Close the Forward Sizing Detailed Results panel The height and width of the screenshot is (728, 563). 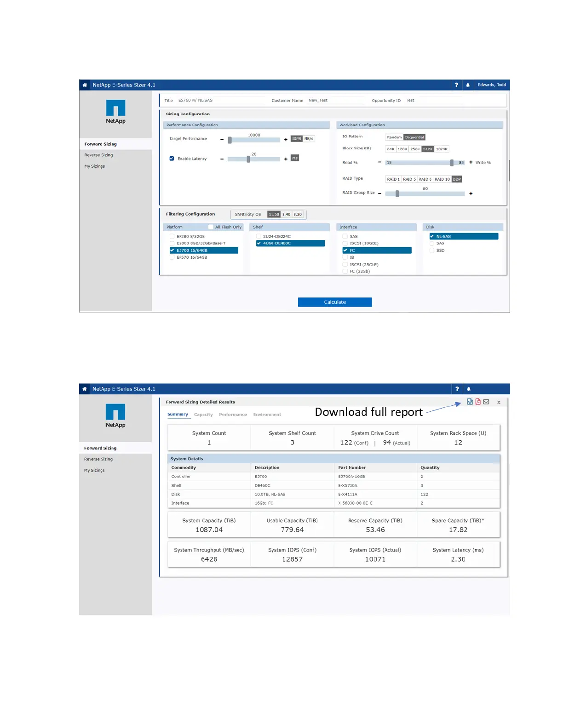pos(499,402)
